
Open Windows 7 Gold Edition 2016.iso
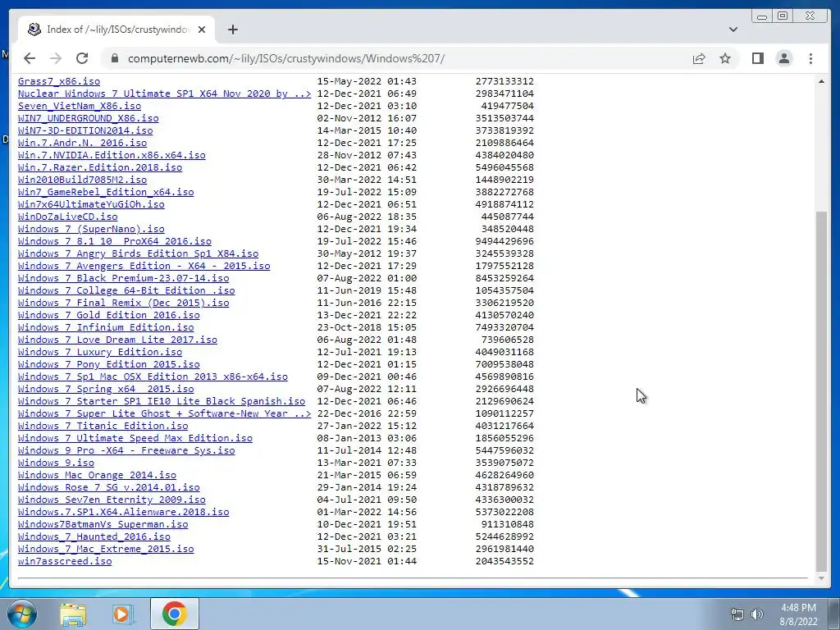pos(109,316)
